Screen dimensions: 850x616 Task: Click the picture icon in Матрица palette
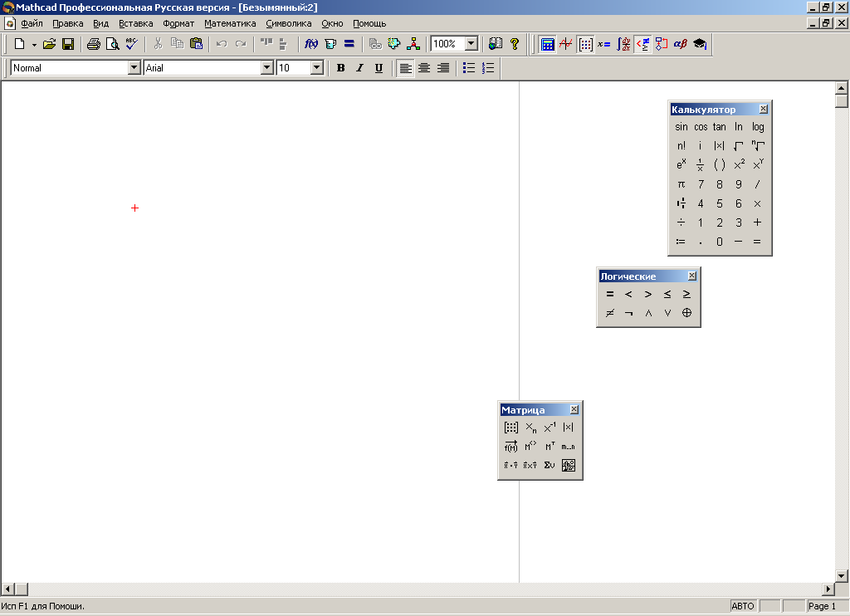click(x=568, y=465)
